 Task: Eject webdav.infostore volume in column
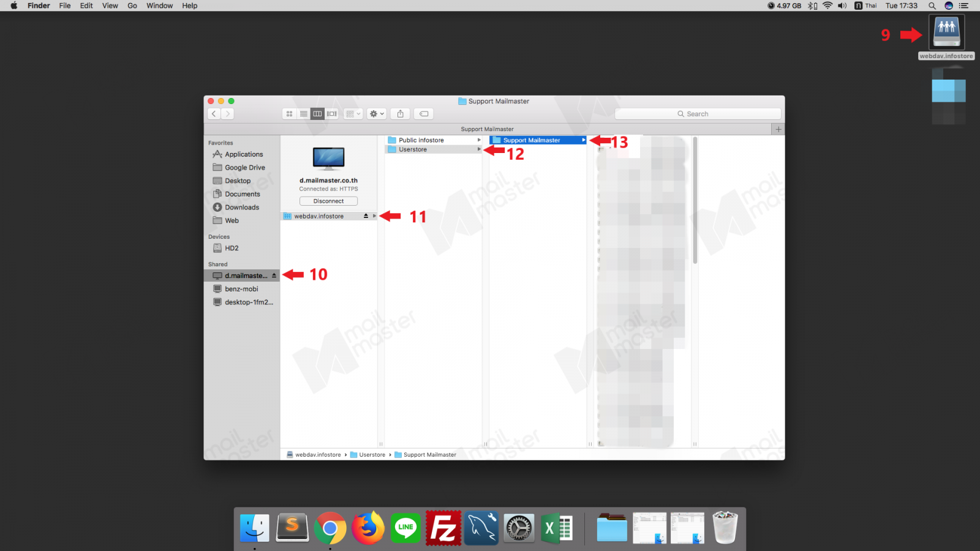coord(366,216)
